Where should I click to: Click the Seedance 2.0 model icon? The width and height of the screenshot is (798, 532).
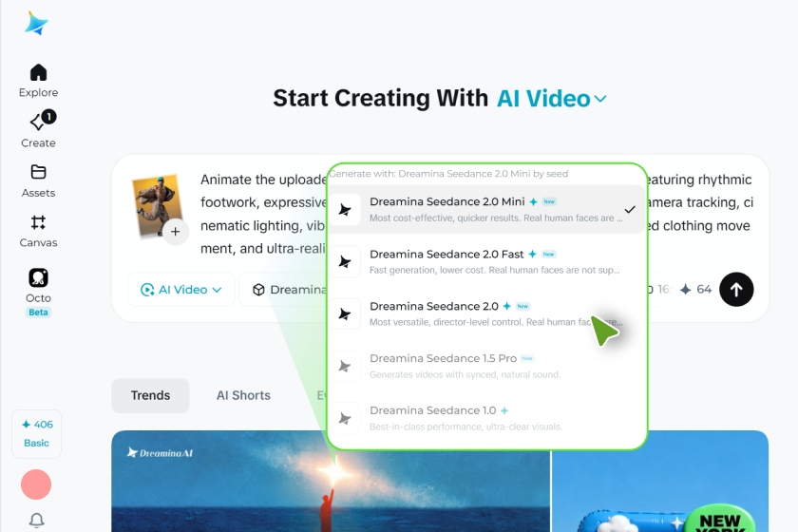coord(345,313)
